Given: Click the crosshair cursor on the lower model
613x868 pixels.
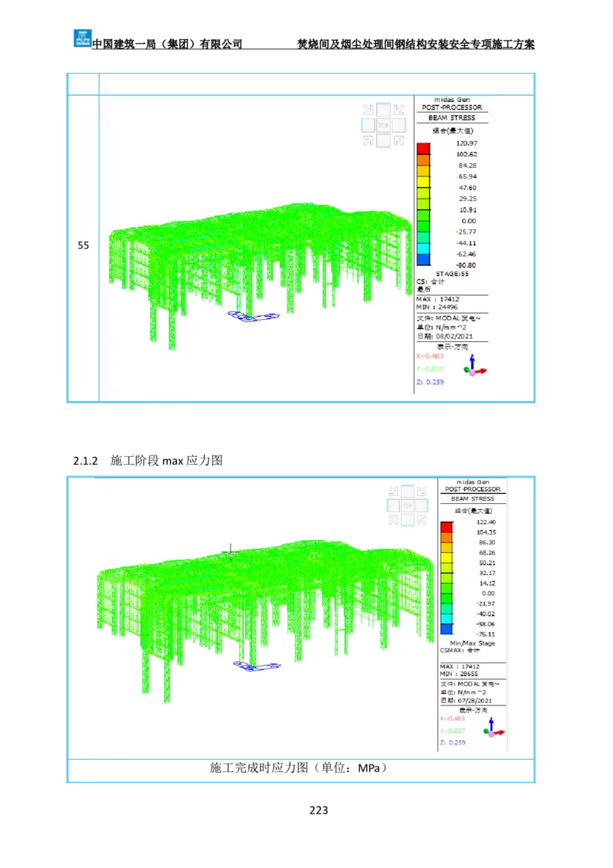Looking at the screenshot, I should click(x=231, y=551).
